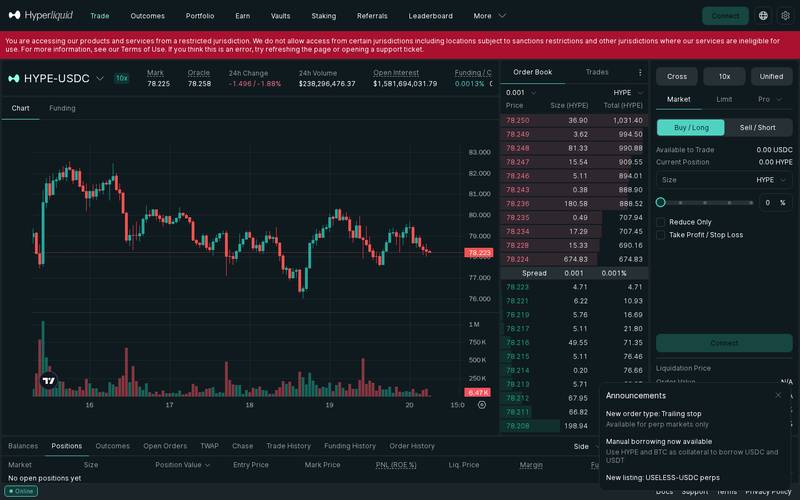
Task: Select the Market order tab
Action: 679,99
